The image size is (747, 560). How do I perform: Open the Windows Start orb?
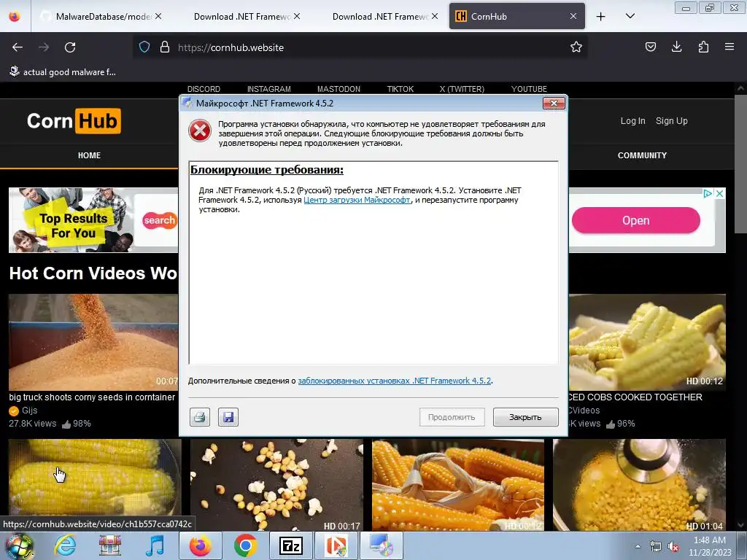pyautogui.click(x=19, y=545)
